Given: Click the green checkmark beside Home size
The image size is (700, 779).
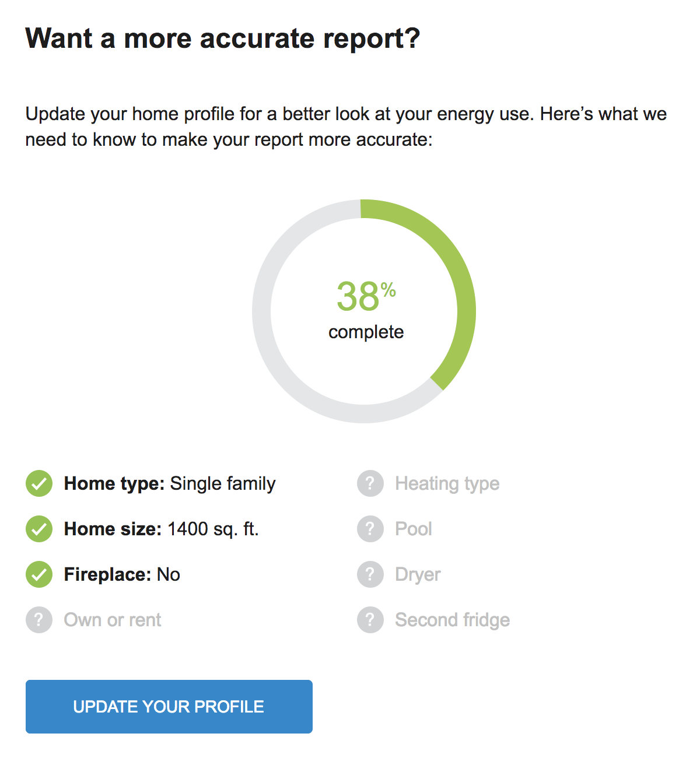Looking at the screenshot, I should click(x=38, y=529).
